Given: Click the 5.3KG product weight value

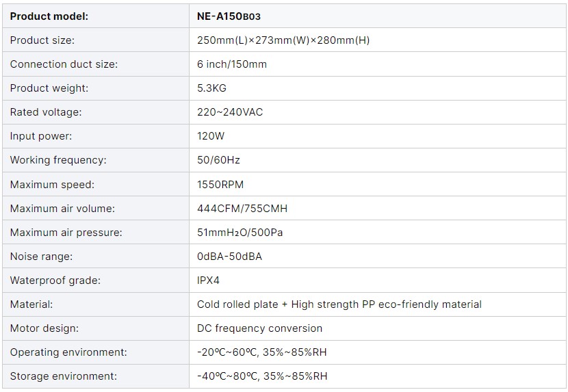Looking at the screenshot, I should click(211, 88).
